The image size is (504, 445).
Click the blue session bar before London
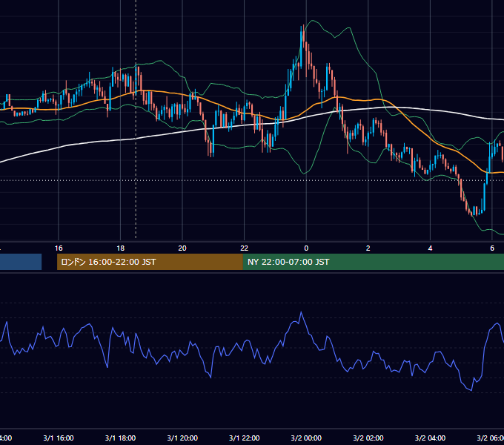click(21, 262)
